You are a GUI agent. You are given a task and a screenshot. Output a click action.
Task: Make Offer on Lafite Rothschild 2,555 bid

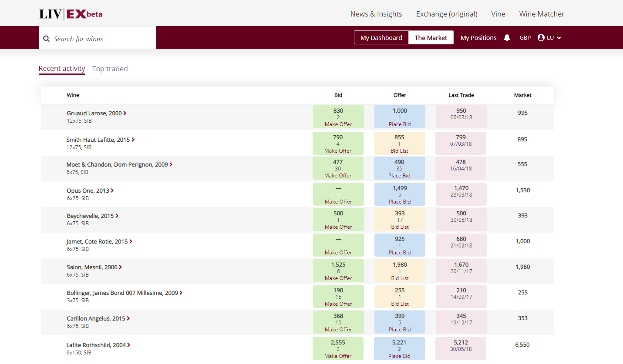pos(338,356)
